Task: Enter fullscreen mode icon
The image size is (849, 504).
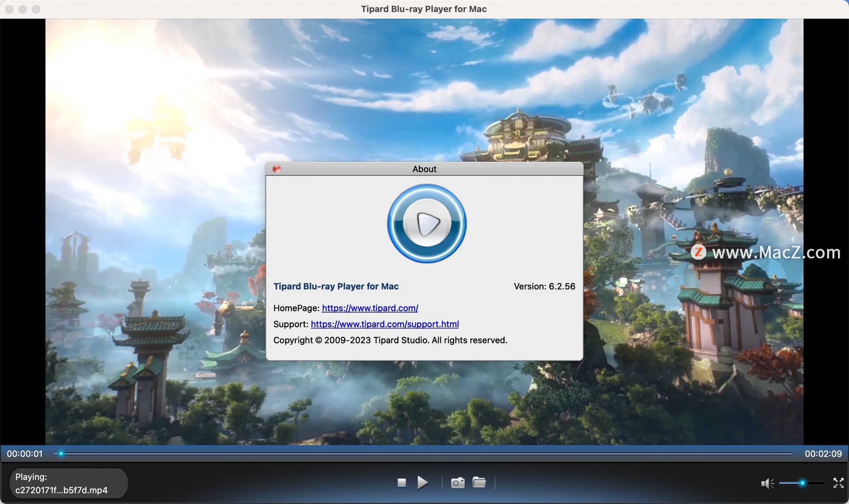Action: (838, 483)
